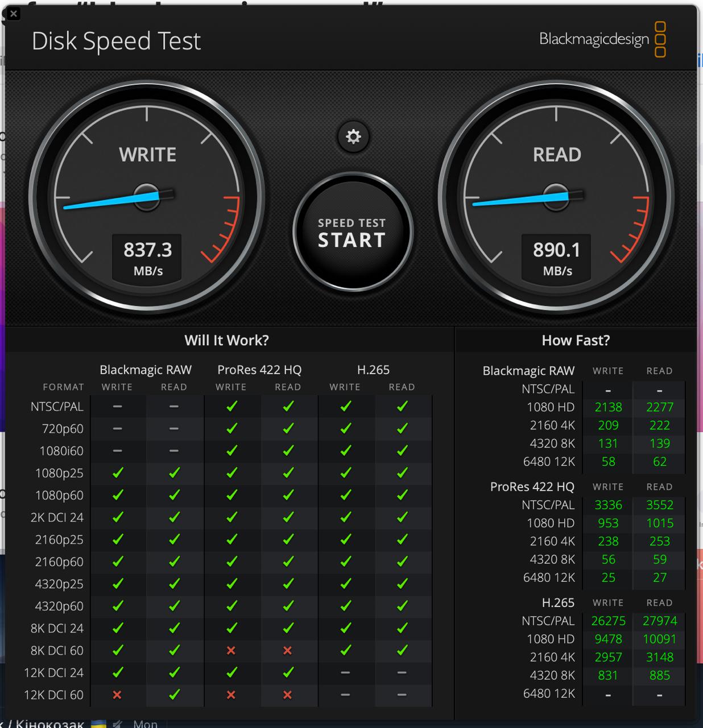Click the 890.1 MB/s read speed readout
703x728 pixels.
[556, 258]
